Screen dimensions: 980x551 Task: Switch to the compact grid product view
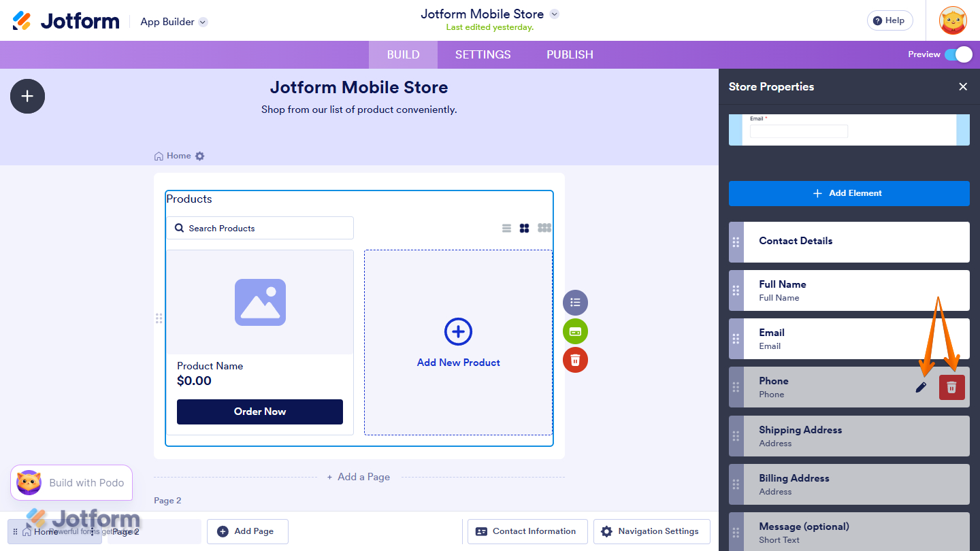pyautogui.click(x=544, y=228)
